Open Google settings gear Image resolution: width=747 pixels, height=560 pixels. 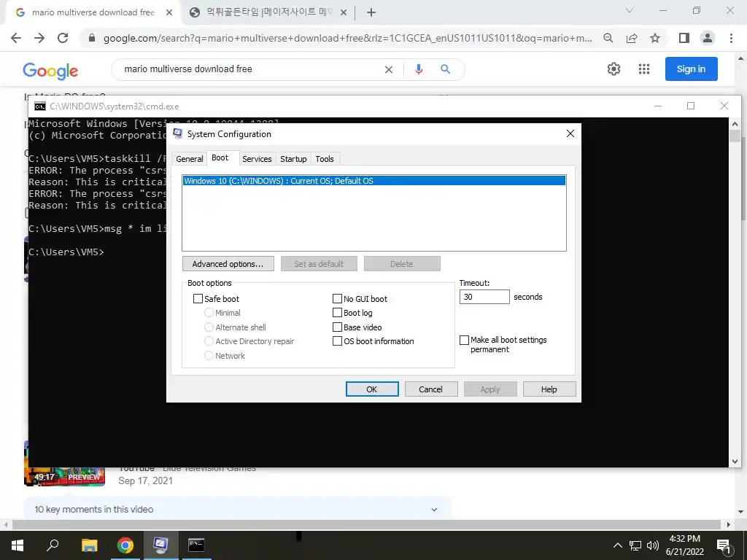tap(614, 69)
